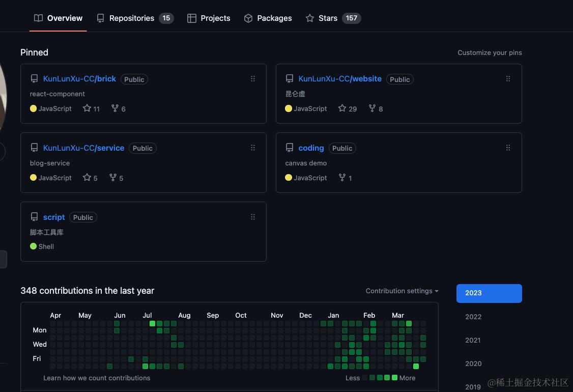Viewport: 573px width, 392px height.
Task: Click JavaScript language dot on brick card
Action: (33, 108)
